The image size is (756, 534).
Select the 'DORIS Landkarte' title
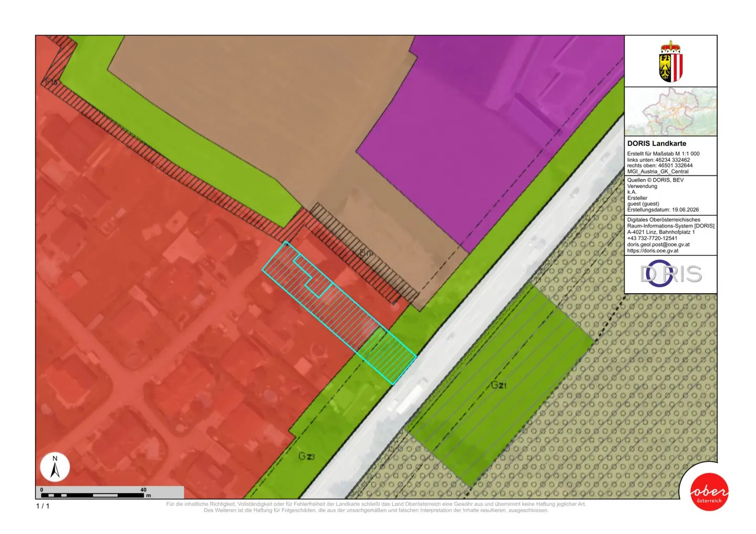pyautogui.click(x=656, y=143)
